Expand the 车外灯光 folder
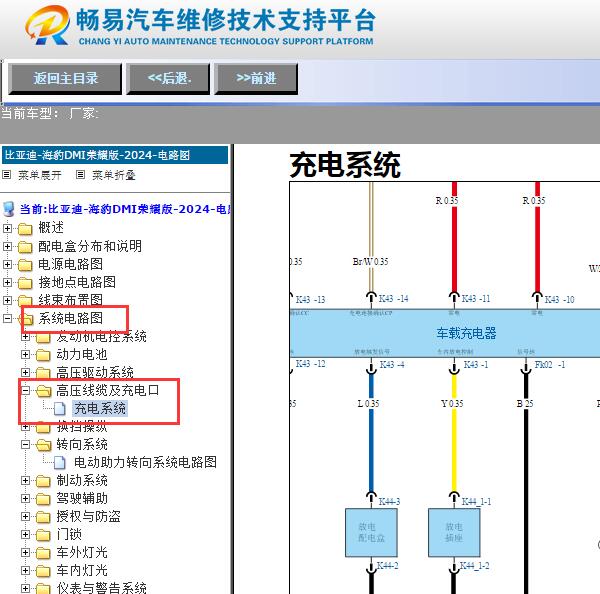The width and height of the screenshot is (600, 594). click(25, 553)
